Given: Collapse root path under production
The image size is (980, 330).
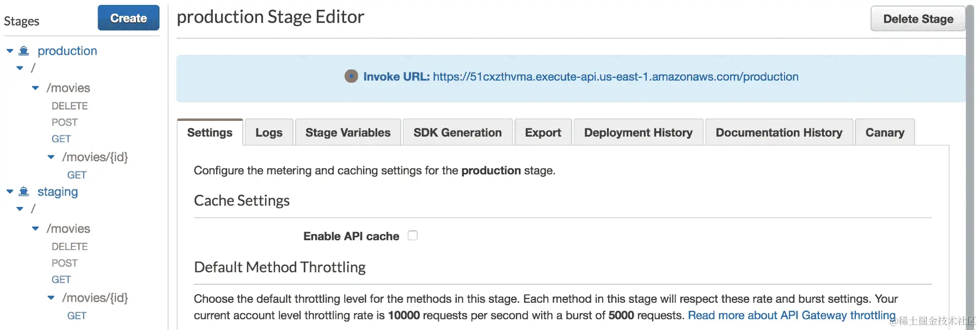Looking at the screenshot, I should coord(20,68).
